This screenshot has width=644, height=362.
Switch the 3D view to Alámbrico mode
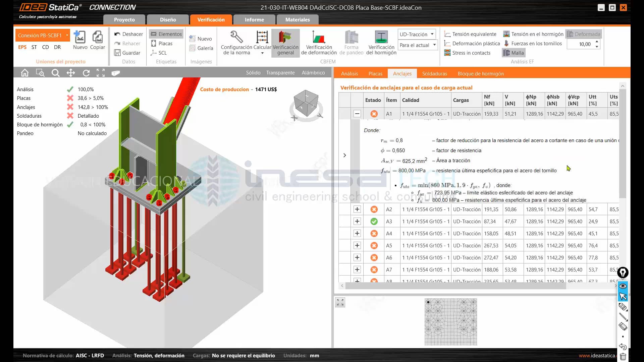click(x=313, y=72)
